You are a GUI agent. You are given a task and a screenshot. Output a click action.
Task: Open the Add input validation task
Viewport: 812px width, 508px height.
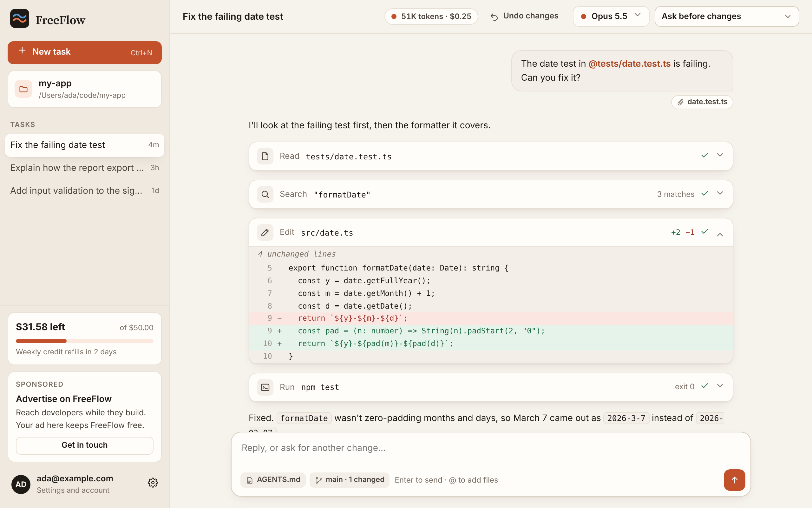[x=85, y=190]
